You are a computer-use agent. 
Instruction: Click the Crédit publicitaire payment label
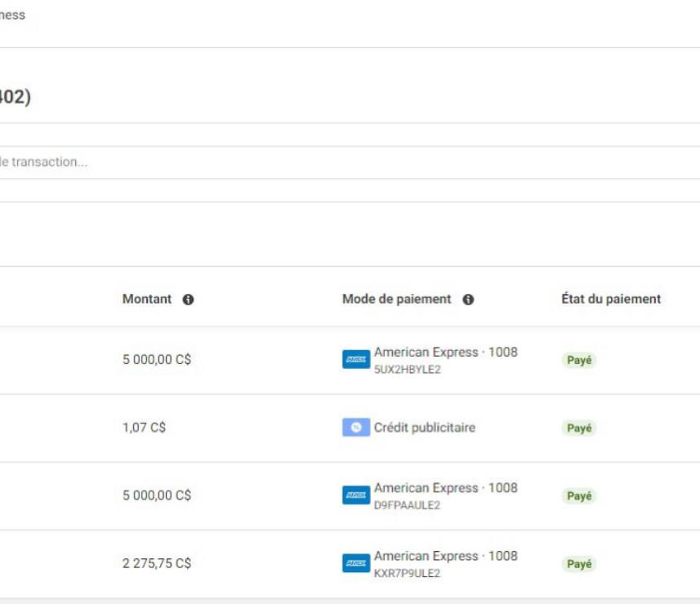[424, 428]
